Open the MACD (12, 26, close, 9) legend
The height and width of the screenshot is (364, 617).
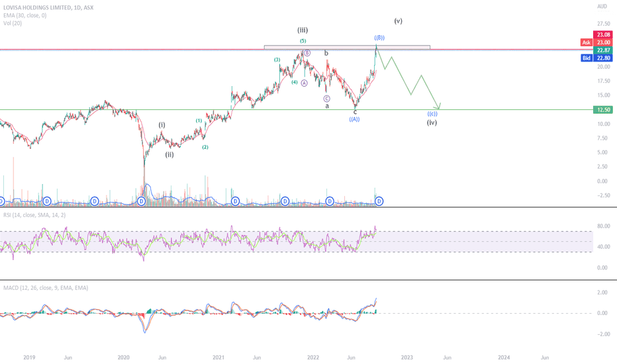(46, 288)
